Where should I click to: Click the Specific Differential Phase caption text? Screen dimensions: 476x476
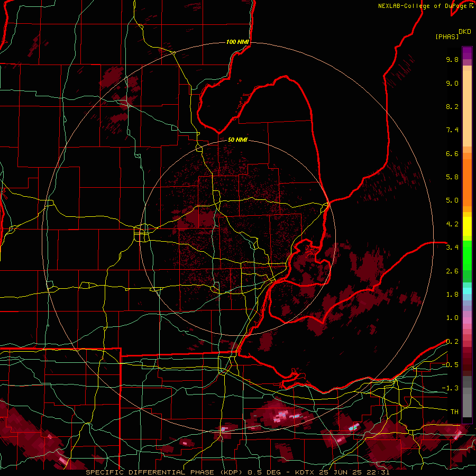(x=237, y=472)
